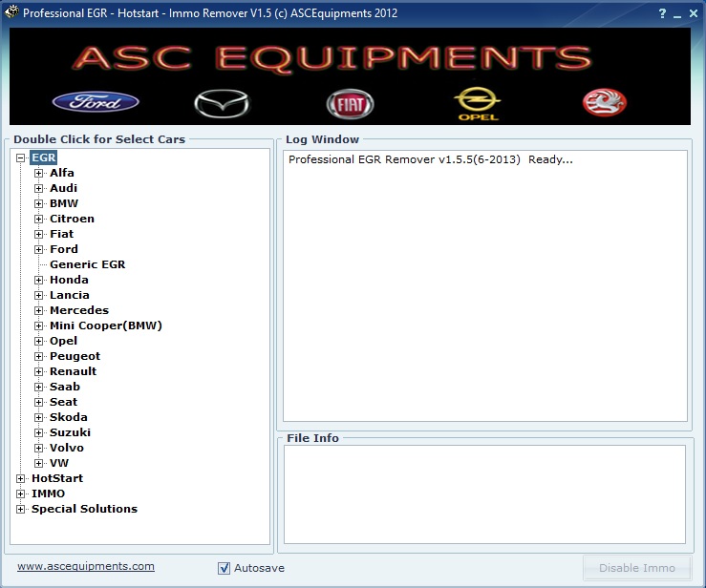Toggle the Autosave checkbox
The width and height of the screenshot is (706, 588).
(225, 568)
